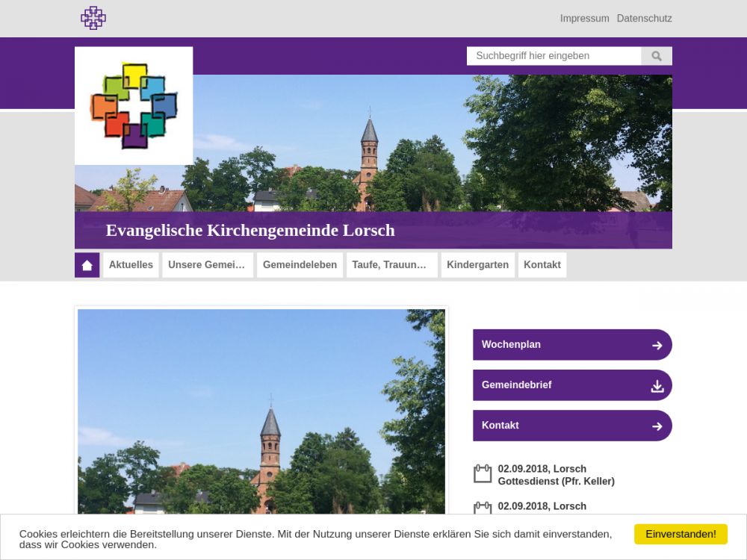Click the calendar icon beside Gottesdienst (Pfr. Keller)
The height and width of the screenshot is (560, 747).
click(483, 474)
